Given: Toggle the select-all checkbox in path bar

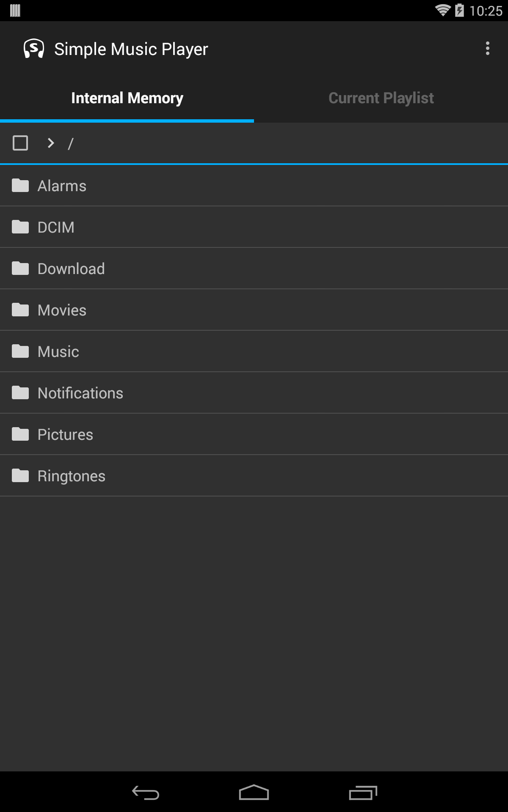Looking at the screenshot, I should pos(20,143).
